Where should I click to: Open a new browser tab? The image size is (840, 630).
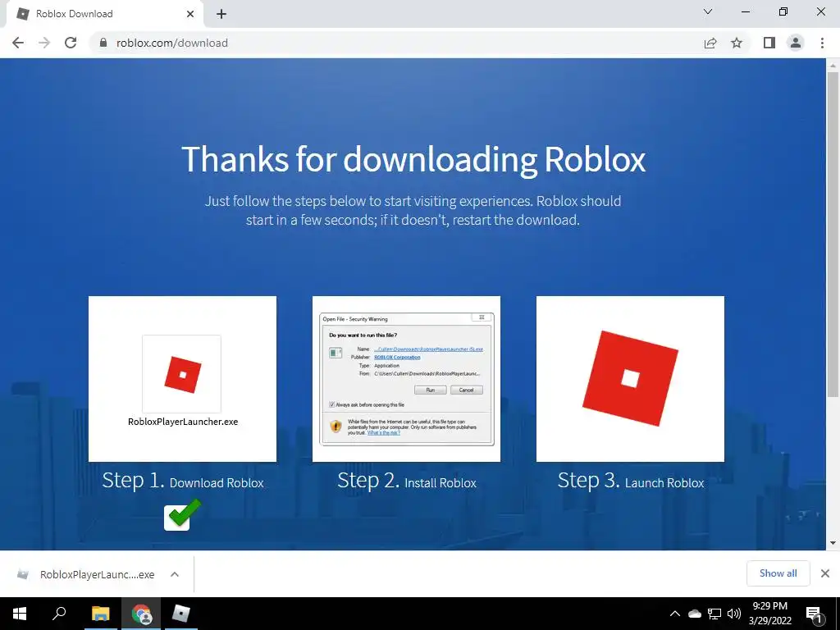click(x=221, y=14)
